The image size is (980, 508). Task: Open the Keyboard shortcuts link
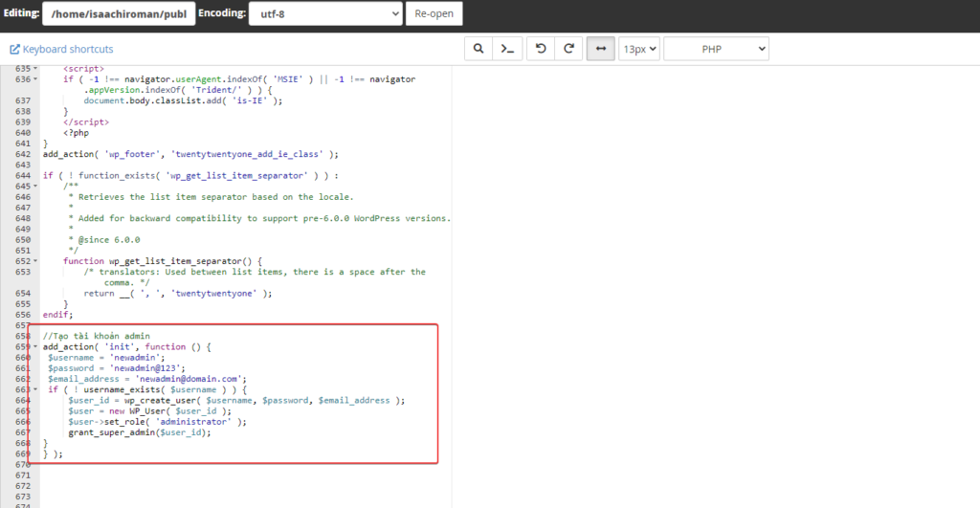pyautogui.click(x=62, y=49)
